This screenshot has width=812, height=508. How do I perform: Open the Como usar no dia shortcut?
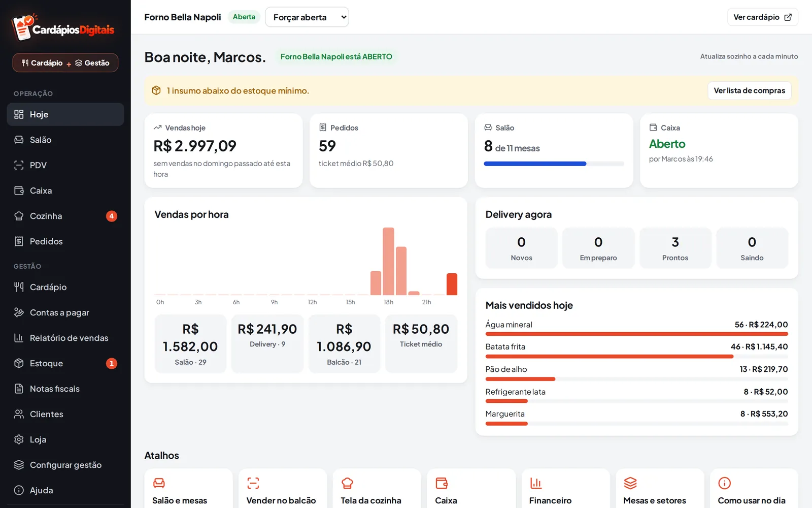pos(754,489)
